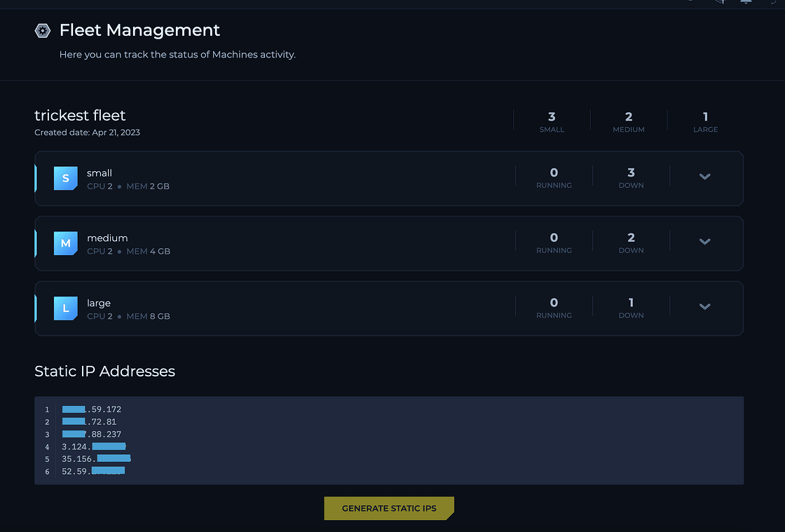The image size is (785, 532).
Task: Click the IP address starting with 35.156.
Action: 96,459
